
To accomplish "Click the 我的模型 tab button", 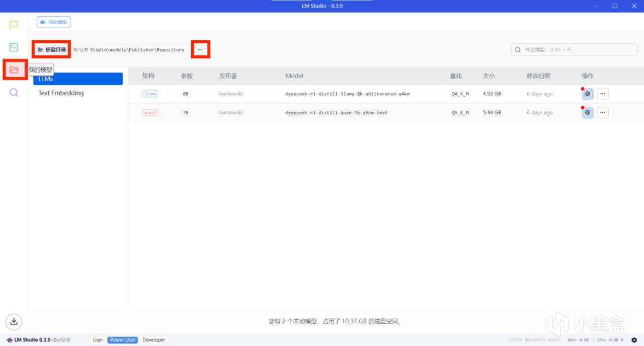I will [x=53, y=22].
